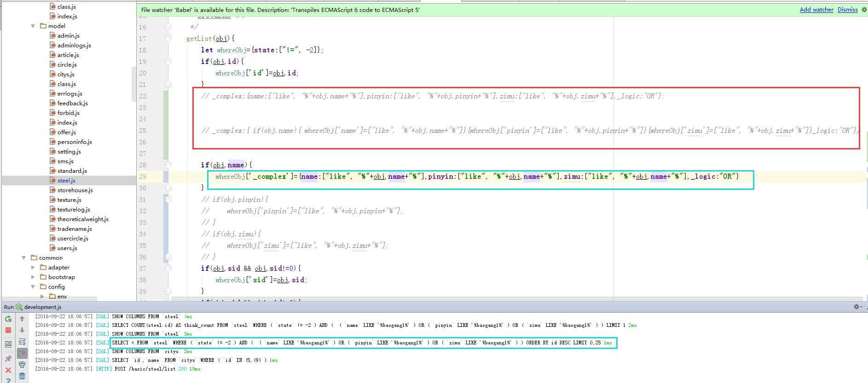Open citys.js file
Viewport: 868px width, 383px height.
[66, 74]
